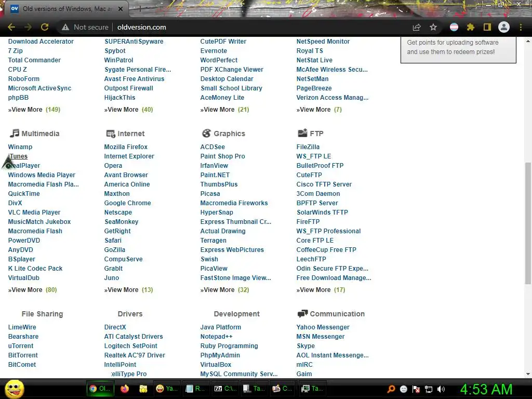This screenshot has height=399, width=532.
Task: Click the Internet category heading
Action: (131, 134)
